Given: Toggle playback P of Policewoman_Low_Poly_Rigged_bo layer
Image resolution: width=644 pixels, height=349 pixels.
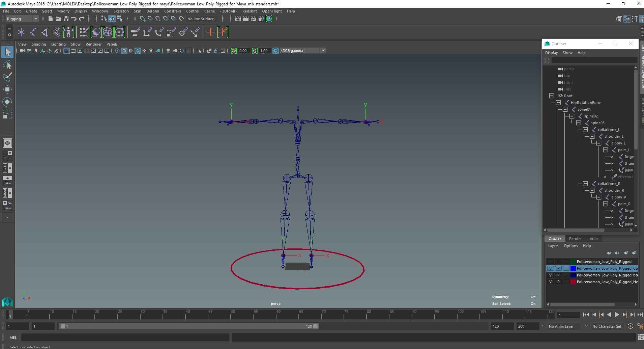Looking at the screenshot, I should coord(558,275).
